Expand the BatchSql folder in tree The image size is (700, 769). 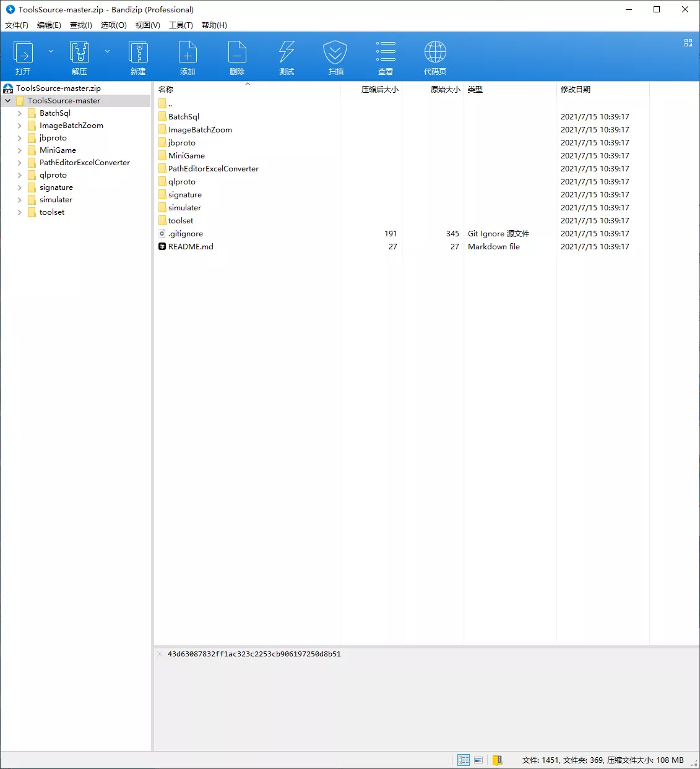click(20, 113)
